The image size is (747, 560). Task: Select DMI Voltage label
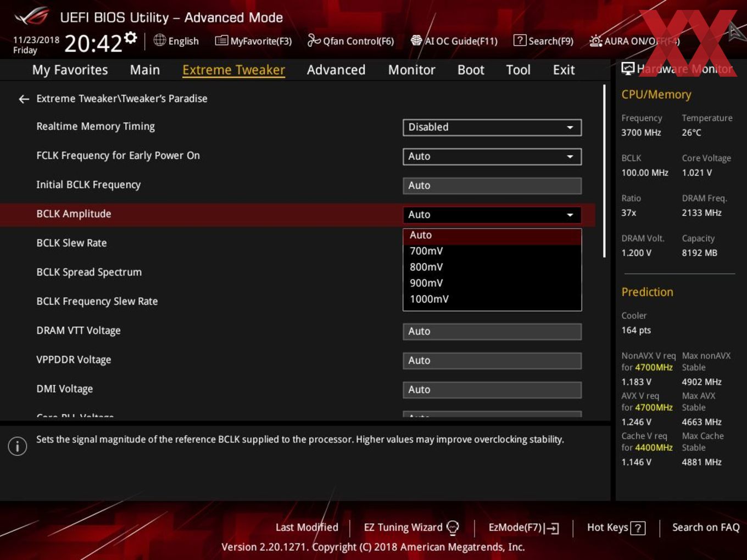point(64,389)
